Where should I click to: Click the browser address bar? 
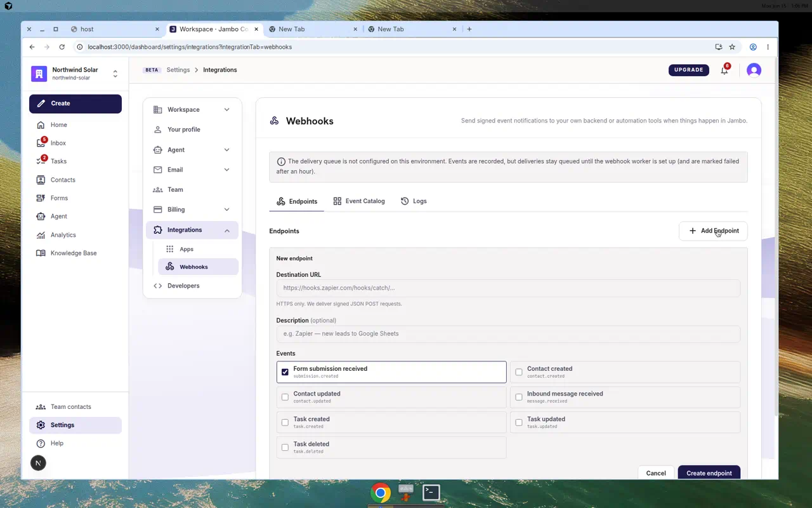(x=393, y=47)
